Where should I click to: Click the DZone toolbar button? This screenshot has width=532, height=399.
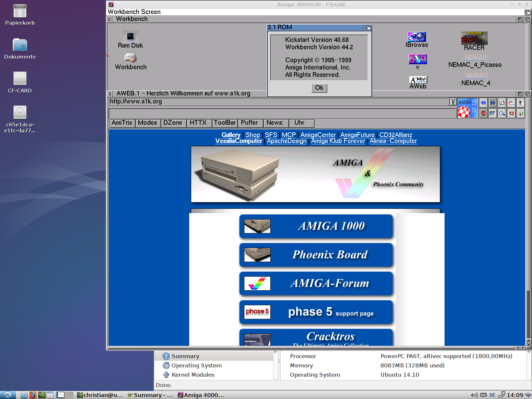tap(173, 123)
